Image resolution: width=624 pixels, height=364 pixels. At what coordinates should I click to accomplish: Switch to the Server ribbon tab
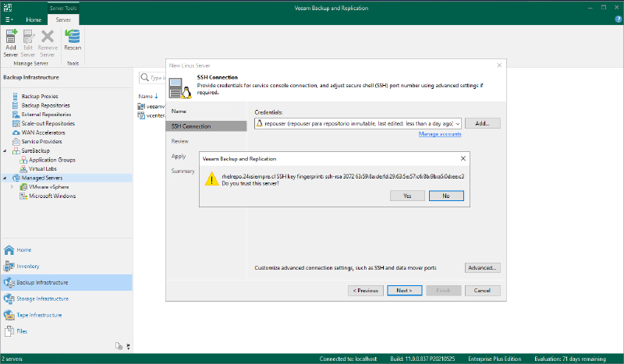(63, 19)
